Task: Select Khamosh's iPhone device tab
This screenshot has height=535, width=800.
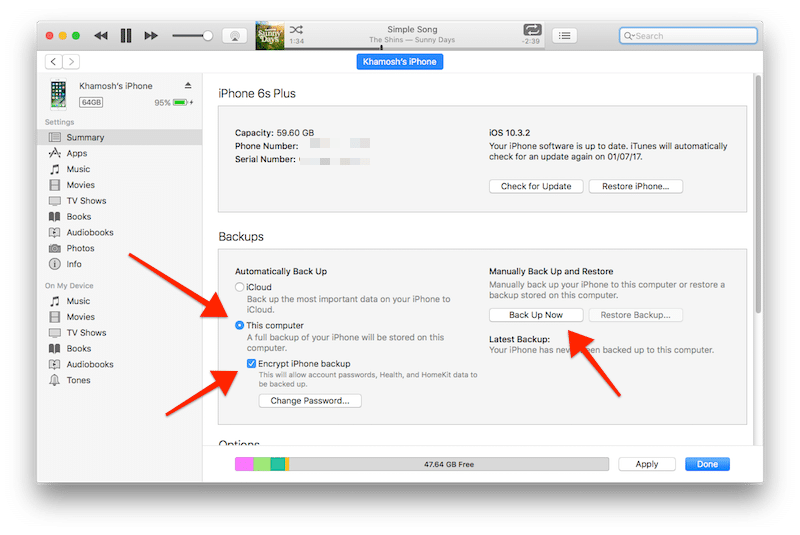Action: tap(399, 62)
